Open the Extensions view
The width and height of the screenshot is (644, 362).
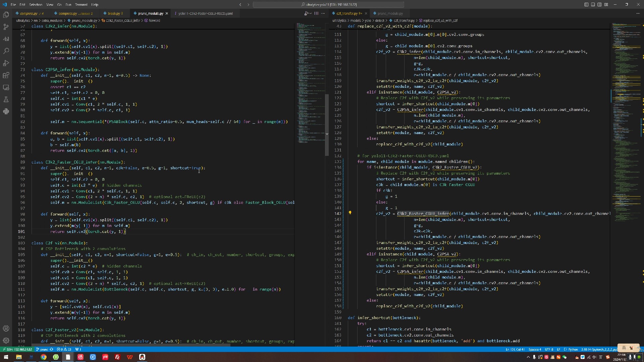[6, 75]
